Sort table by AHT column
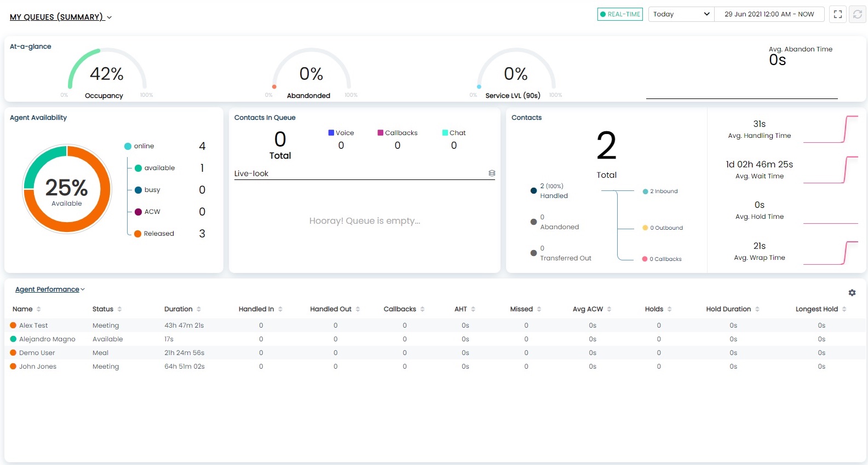Screen dimensions: 868x465 click(473, 309)
